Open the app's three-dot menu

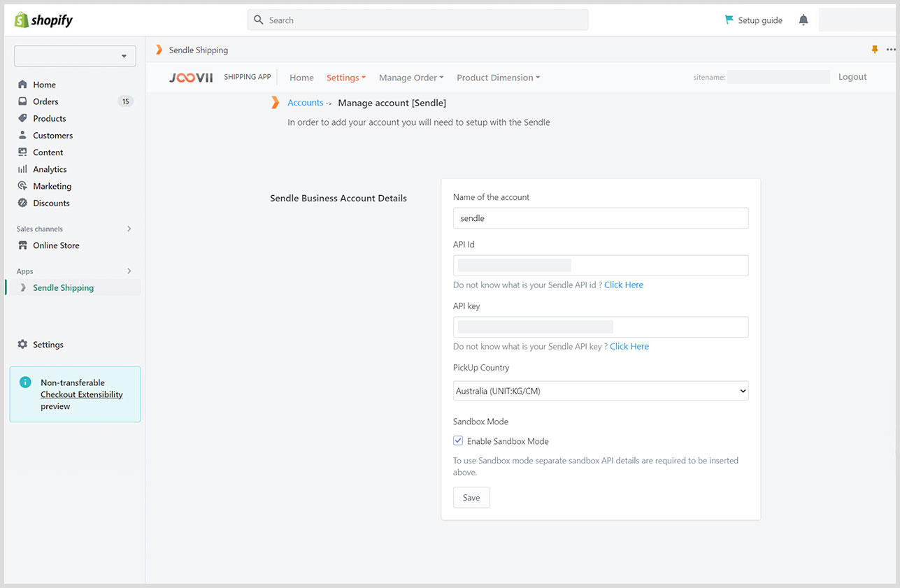(x=891, y=50)
